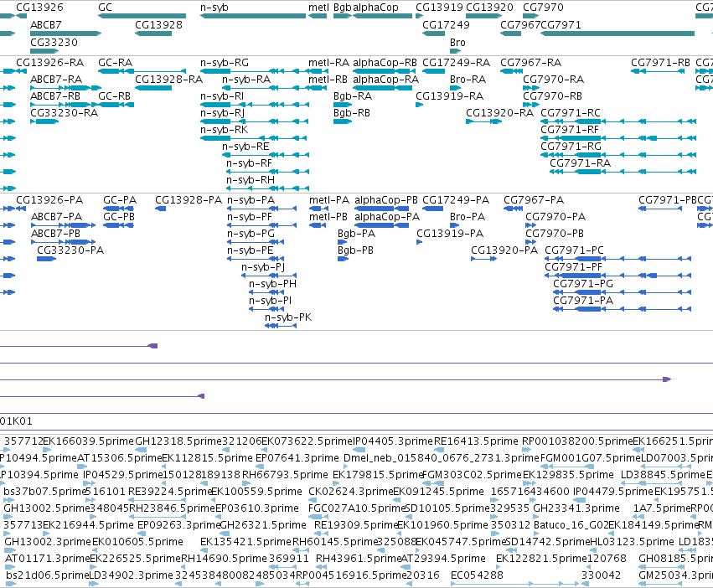Select the CG7967 gene label
Viewport: 713px width, 588px height.
(520, 24)
